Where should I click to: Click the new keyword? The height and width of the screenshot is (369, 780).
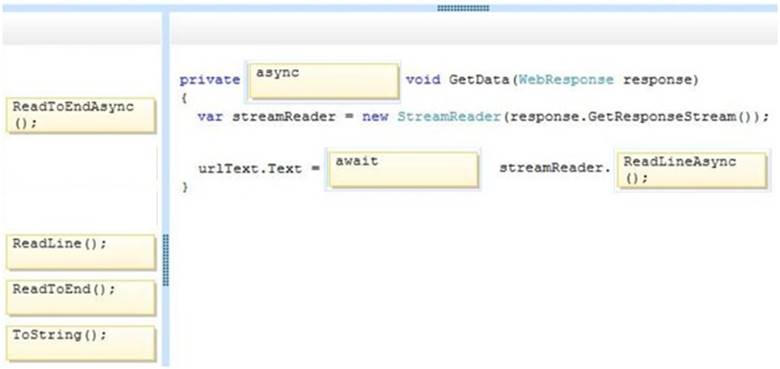click(375, 117)
